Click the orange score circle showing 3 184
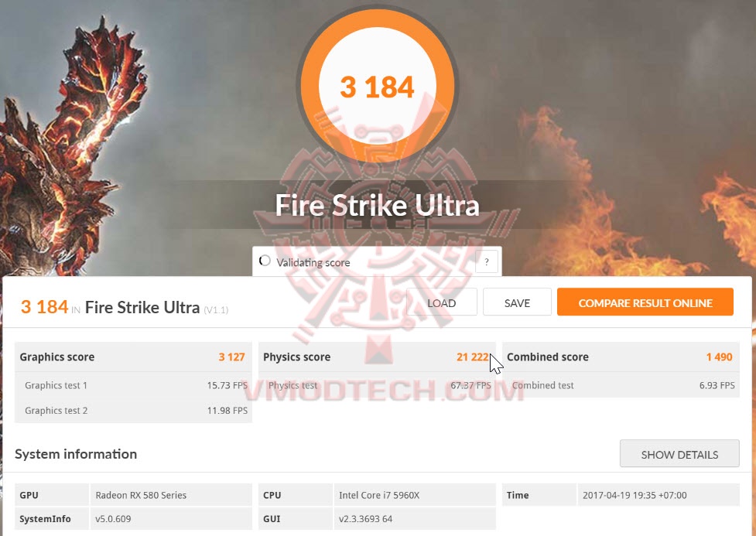Image resolution: width=756 pixels, height=536 pixels. coord(378,86)
